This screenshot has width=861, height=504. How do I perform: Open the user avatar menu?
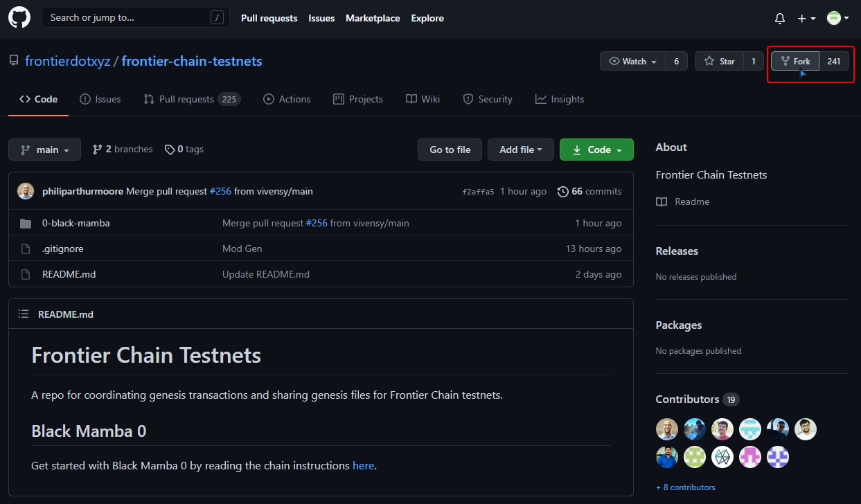click(838, 18)
